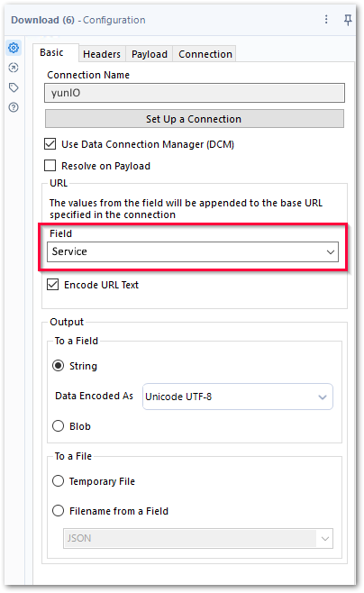
Task: Select Filename from a Field option
Action: [x=59, y=511]
